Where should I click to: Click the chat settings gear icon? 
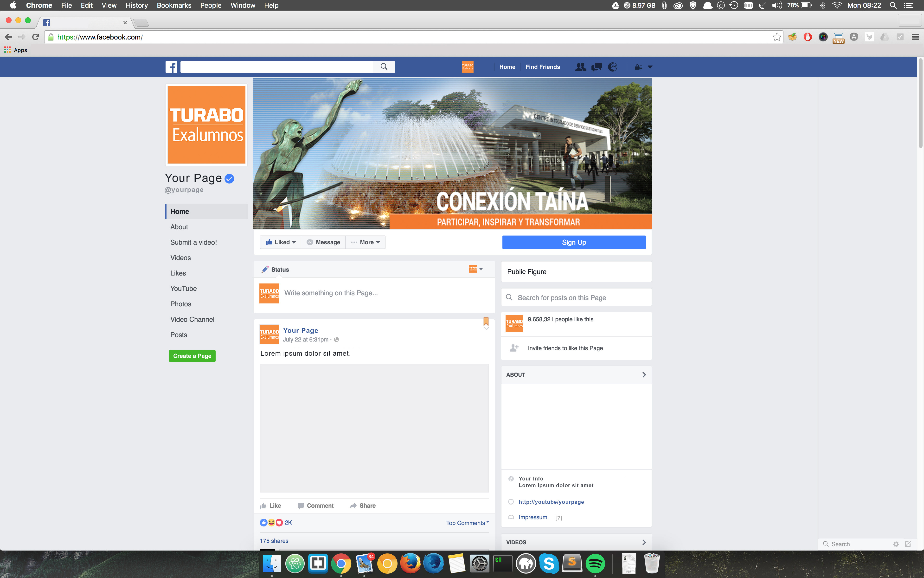coord(896,544)
